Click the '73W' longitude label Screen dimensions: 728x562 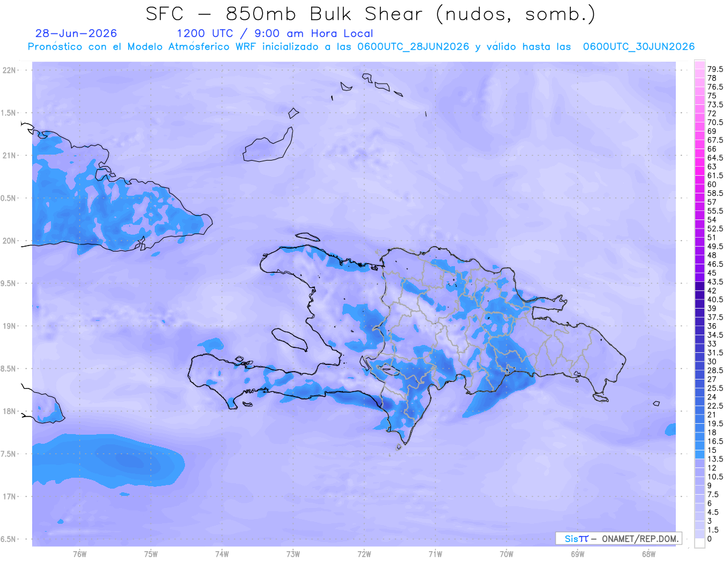(293, 554)
